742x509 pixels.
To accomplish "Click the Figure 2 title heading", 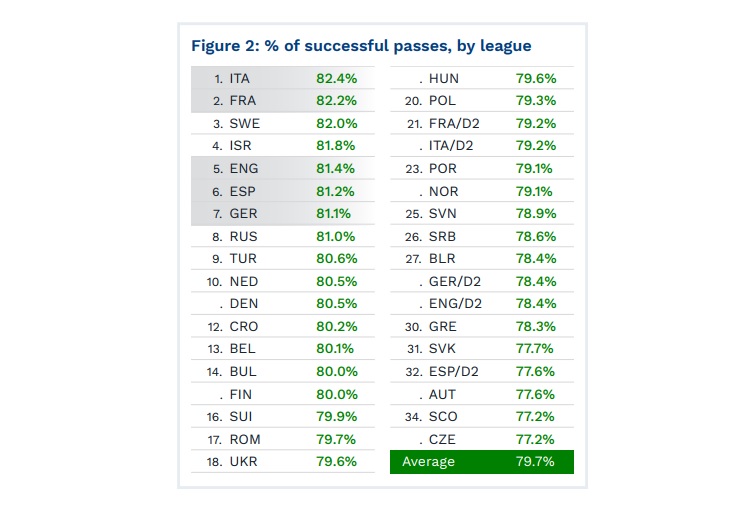I will [x=361, y=45].
